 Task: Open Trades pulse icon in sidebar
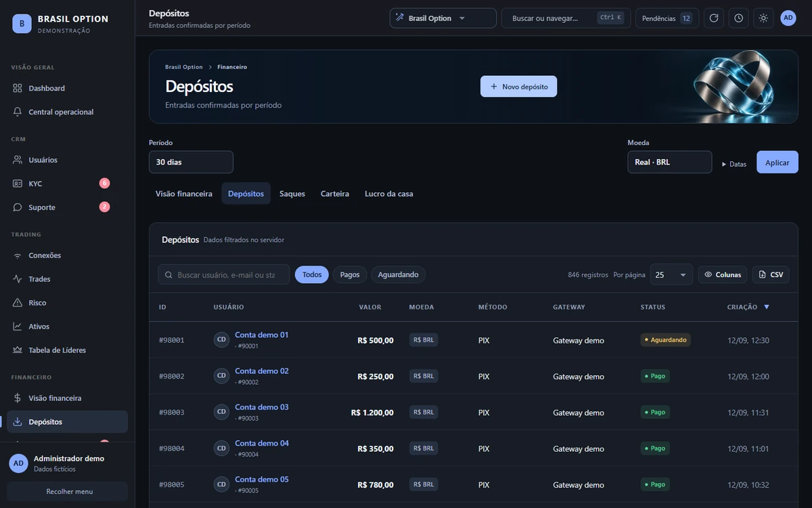click(18, 279)
